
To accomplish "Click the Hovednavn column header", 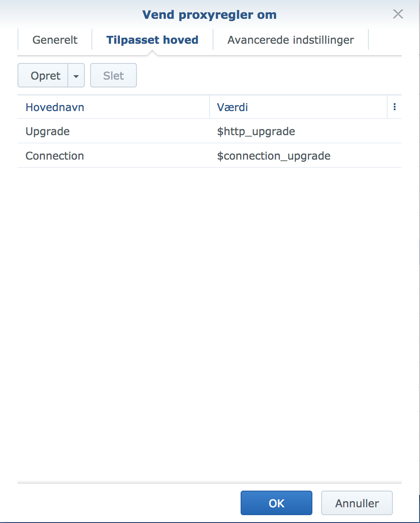I will [x=55, y=107].
